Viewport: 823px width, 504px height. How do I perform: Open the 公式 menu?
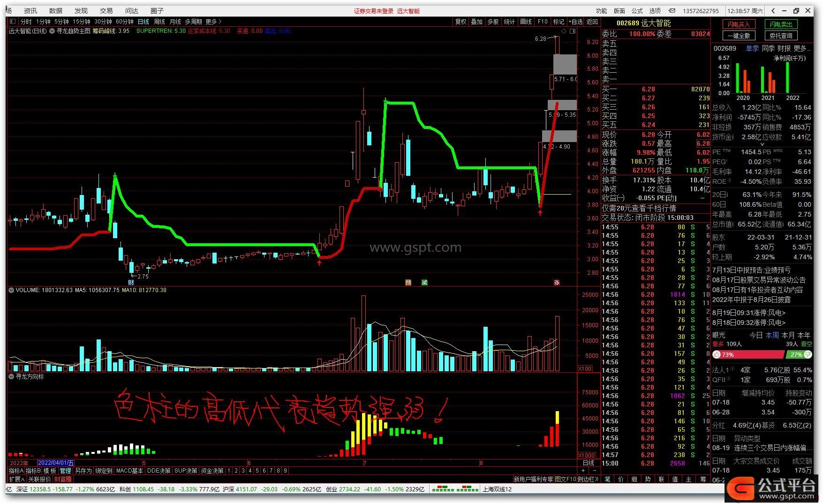coord(637,11)
